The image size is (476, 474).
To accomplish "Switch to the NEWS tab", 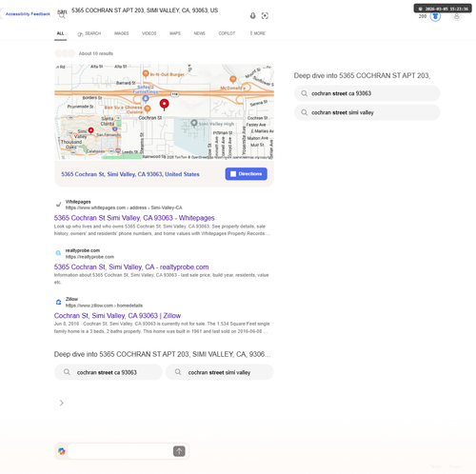I will pyautogui.click(x=199, y=33).
